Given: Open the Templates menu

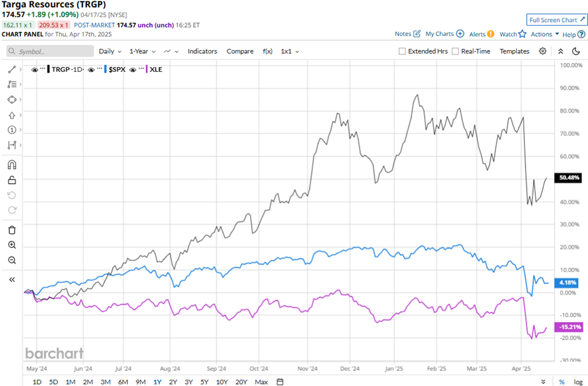Looking at the screenshot, I should coord(514,51).
